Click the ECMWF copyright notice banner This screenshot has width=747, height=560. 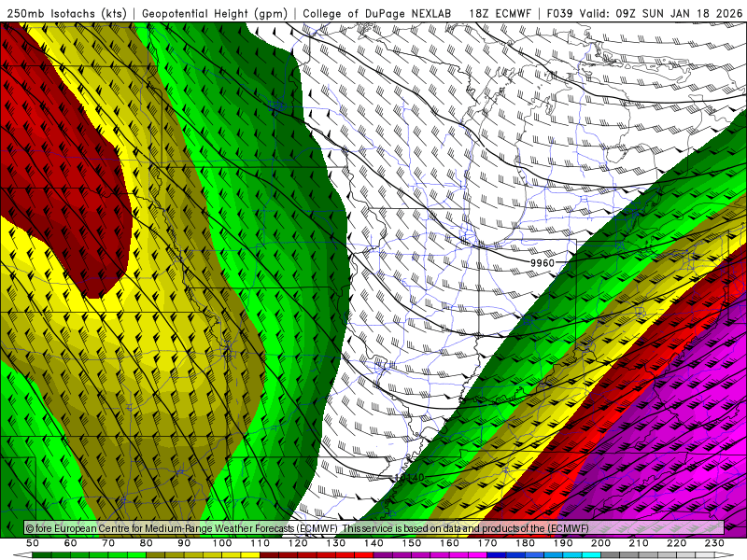(x=374, y=527)
